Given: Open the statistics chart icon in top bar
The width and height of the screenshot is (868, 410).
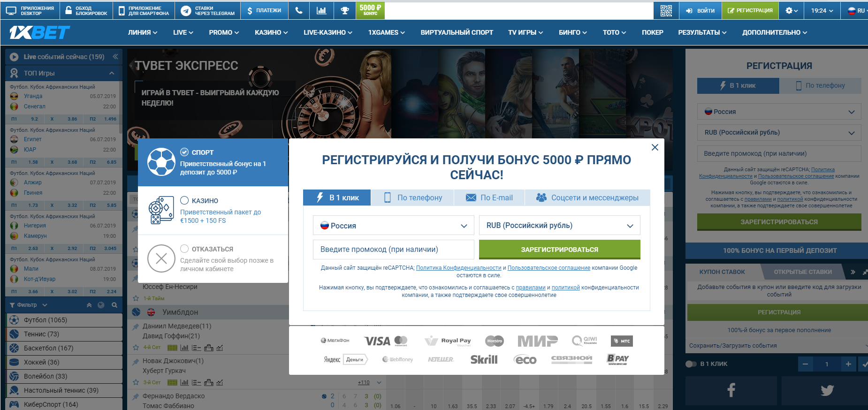Looking at the screenshot, I should (321, 10).
